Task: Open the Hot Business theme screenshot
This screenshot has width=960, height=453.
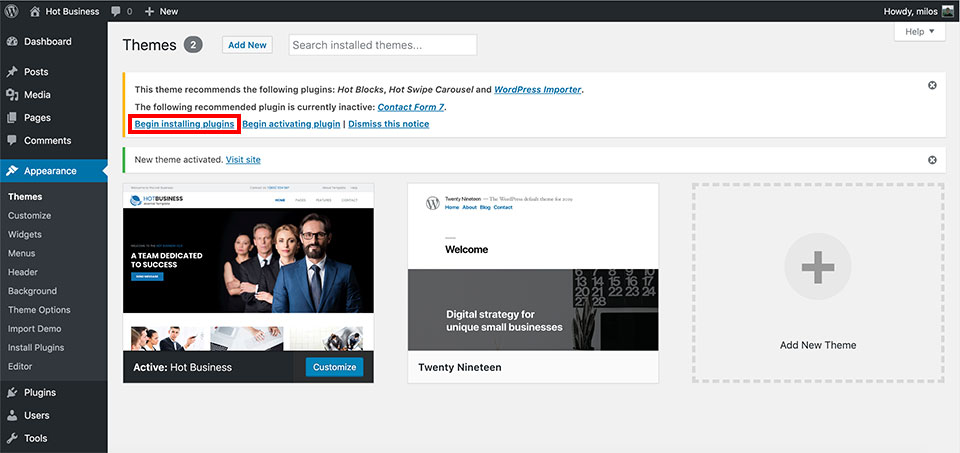Action: pyautogui.click(x=249, y=267)
